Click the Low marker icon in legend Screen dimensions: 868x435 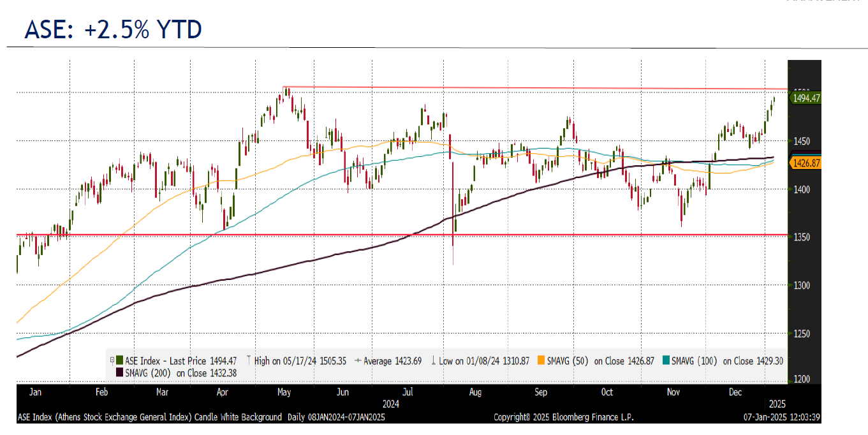click(x=433, y=361)
